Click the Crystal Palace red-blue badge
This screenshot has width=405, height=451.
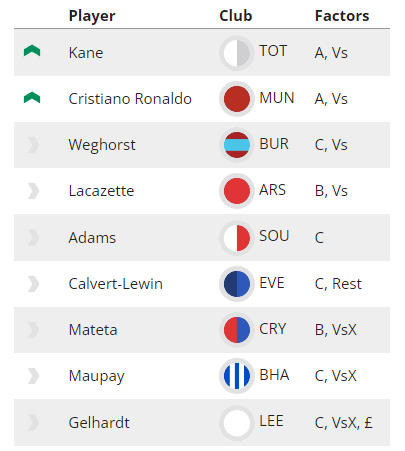click(237, 330)
